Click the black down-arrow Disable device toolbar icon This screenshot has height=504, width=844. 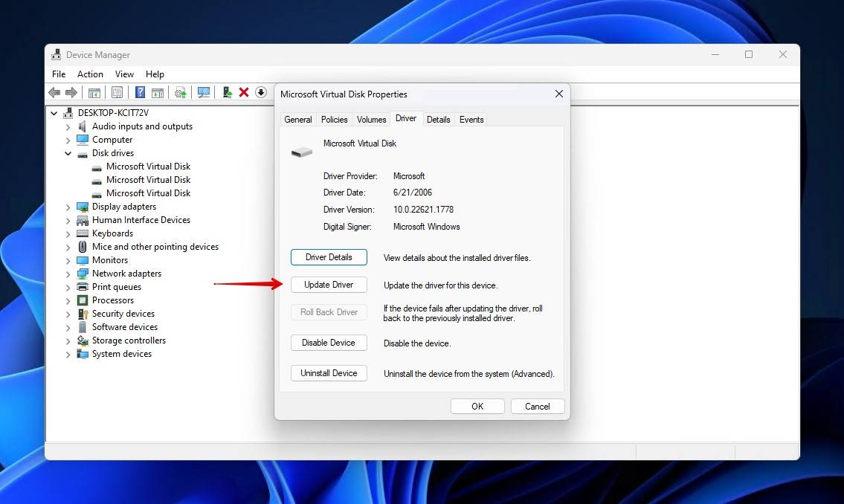coord(261,92)
